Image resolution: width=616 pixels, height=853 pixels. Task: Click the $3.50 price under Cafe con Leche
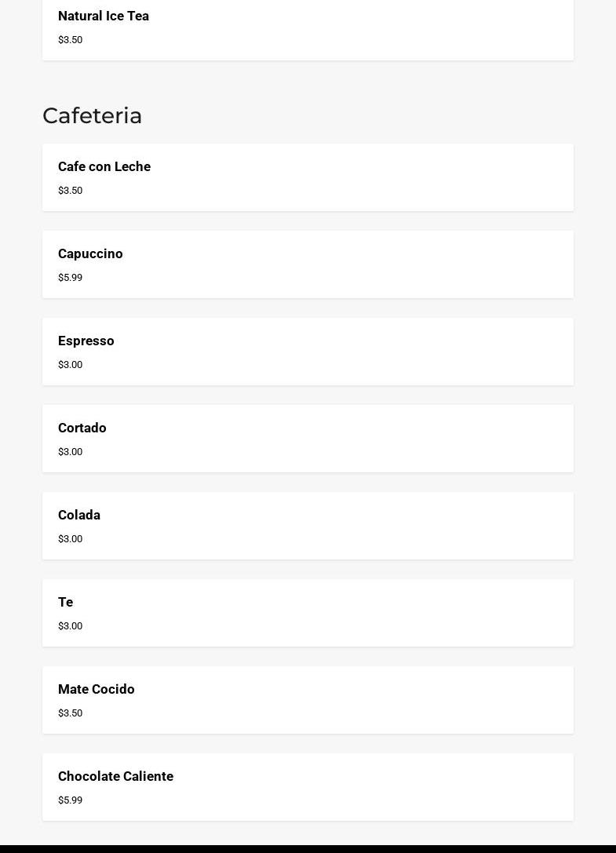point(70,191)
